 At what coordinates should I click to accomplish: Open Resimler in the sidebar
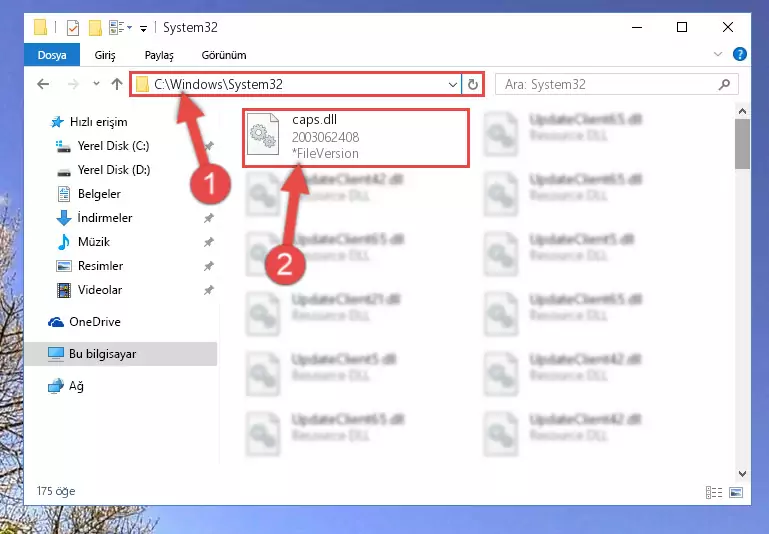click(101, 266)
